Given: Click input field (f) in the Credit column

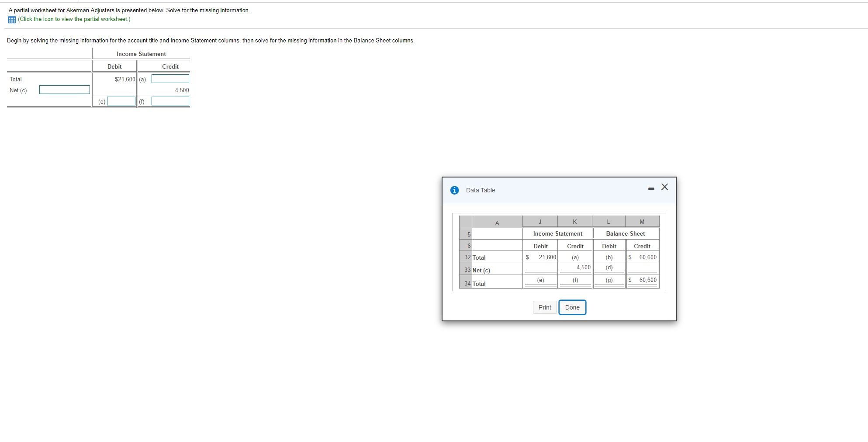Looking at the screenshot, I should coord(169,101).
